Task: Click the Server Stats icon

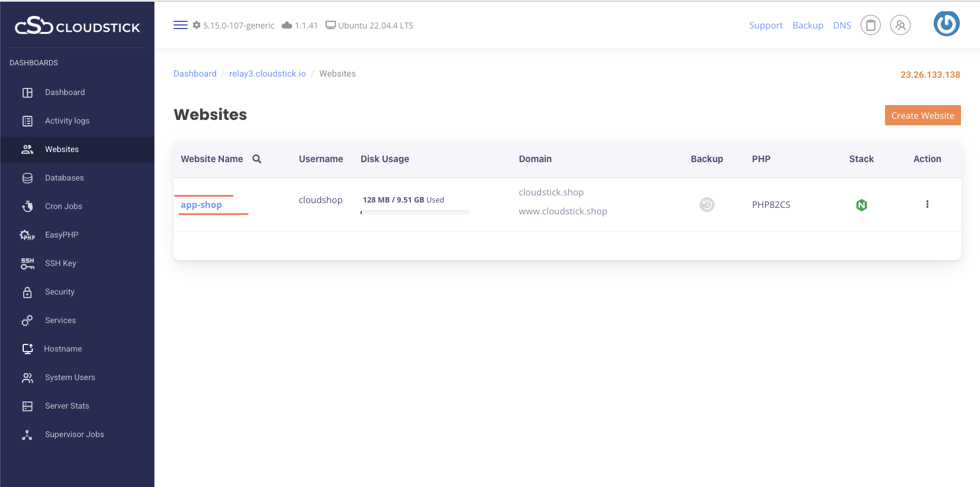Action: [x=27, y=406]
